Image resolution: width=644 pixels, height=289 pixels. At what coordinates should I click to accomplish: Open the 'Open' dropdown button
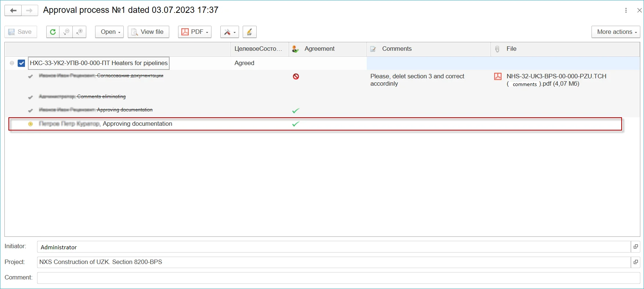109,32
